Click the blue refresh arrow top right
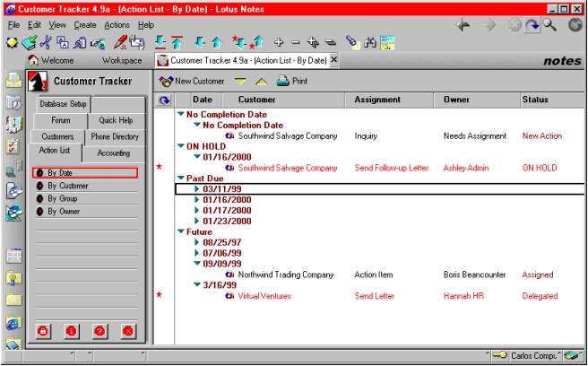This screenshot has width=588, height=366. 532,25
